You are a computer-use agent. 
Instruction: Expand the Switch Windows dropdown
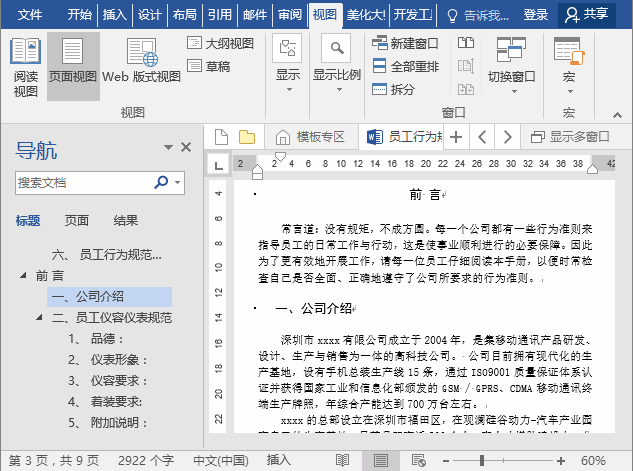pos(511,66)
